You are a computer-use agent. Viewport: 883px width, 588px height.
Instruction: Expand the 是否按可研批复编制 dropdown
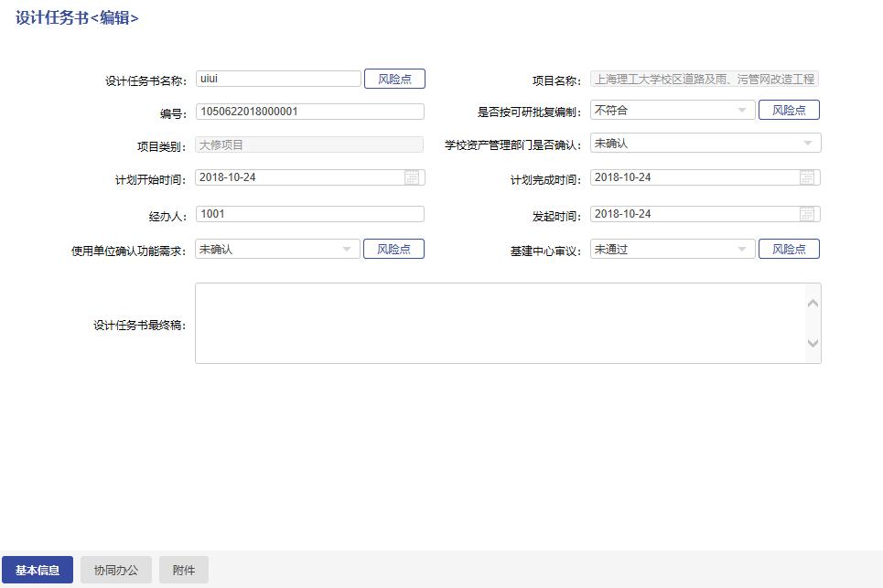pos(741,111)
